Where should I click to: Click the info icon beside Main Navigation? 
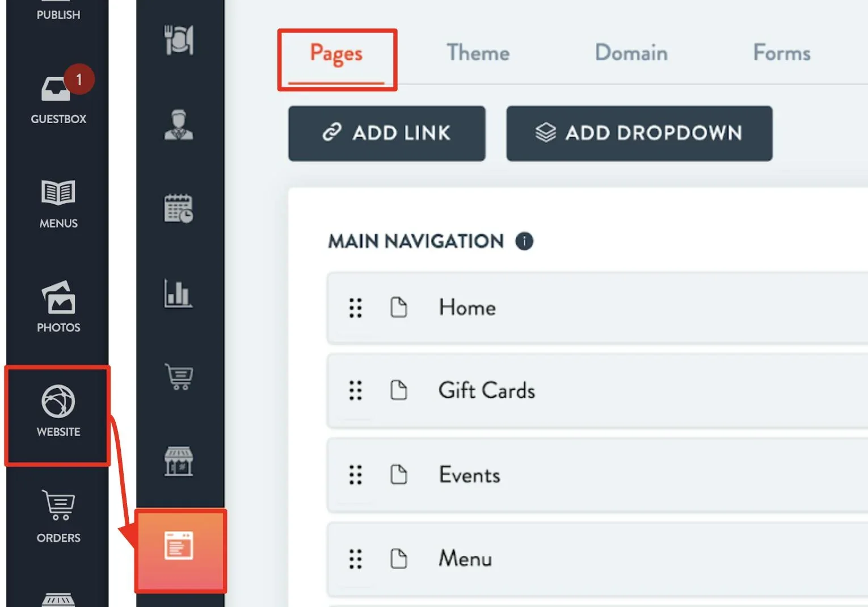pyautogui.click(x=524, y=241)
